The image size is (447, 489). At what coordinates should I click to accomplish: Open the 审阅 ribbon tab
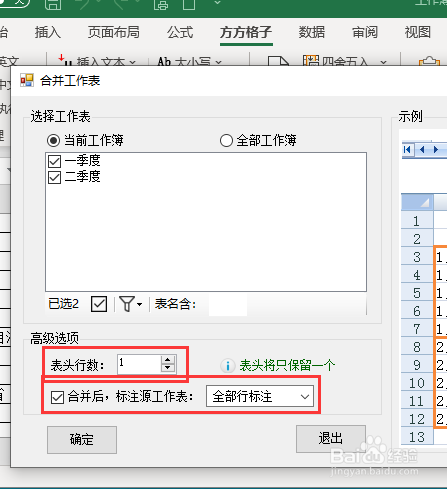365,32
